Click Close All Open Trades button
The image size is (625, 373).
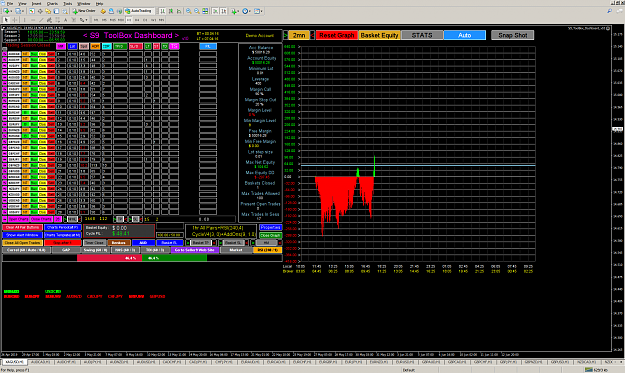tap(22, 243)
